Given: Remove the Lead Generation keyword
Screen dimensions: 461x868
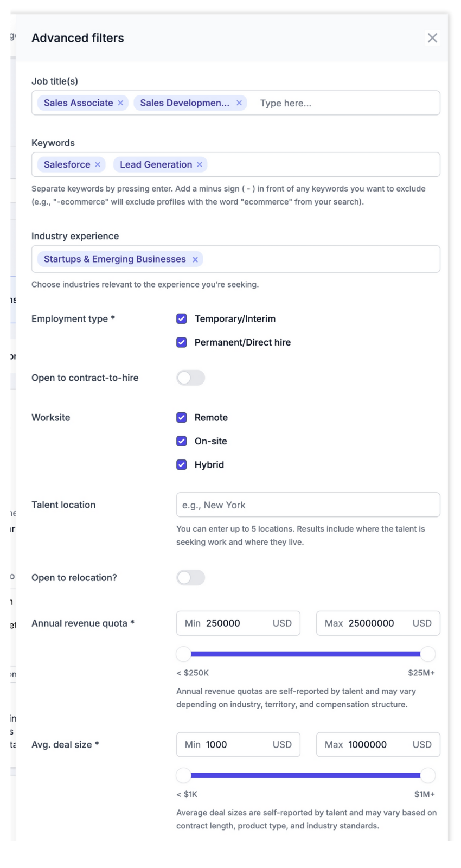Looking at the screenshot, I should (200, 164).
